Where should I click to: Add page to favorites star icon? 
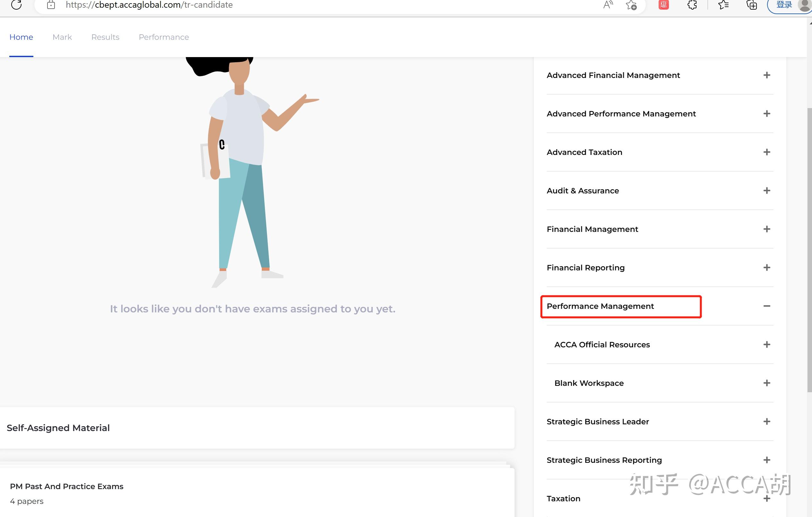(631, 5)
